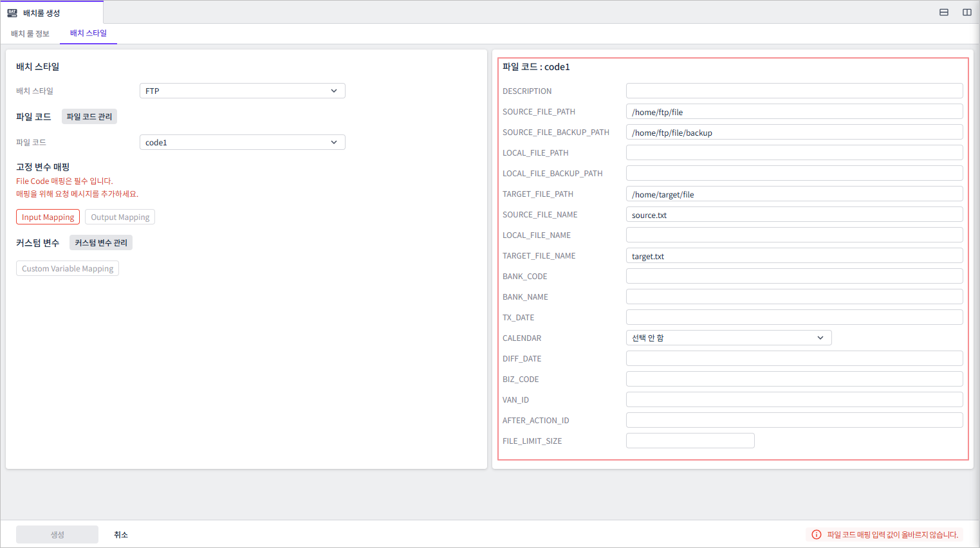Click the TARGET_FILE_NAME input field
The image size is (980, 548).
pos(795,255)
